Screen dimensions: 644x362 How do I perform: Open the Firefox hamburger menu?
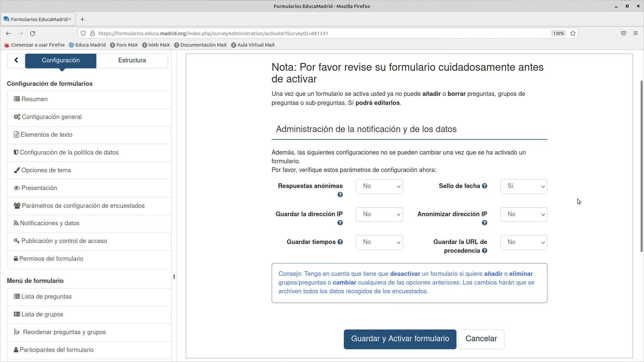635,33
